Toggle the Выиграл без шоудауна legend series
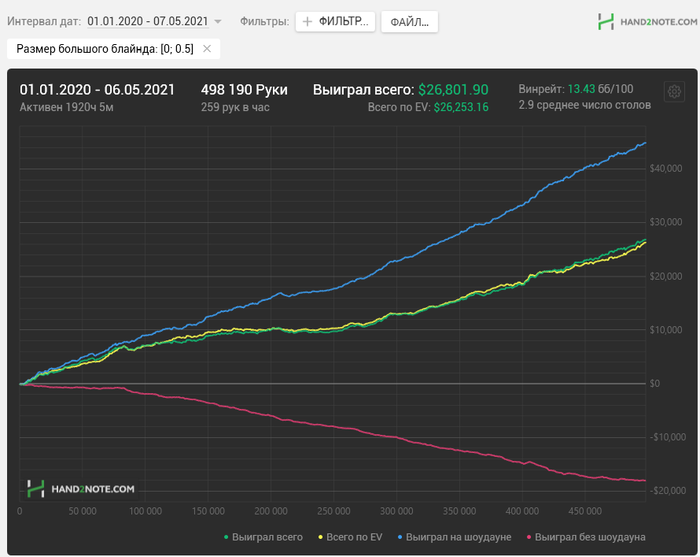The height and width of the screenshot is (557, 700). [586, 537]
